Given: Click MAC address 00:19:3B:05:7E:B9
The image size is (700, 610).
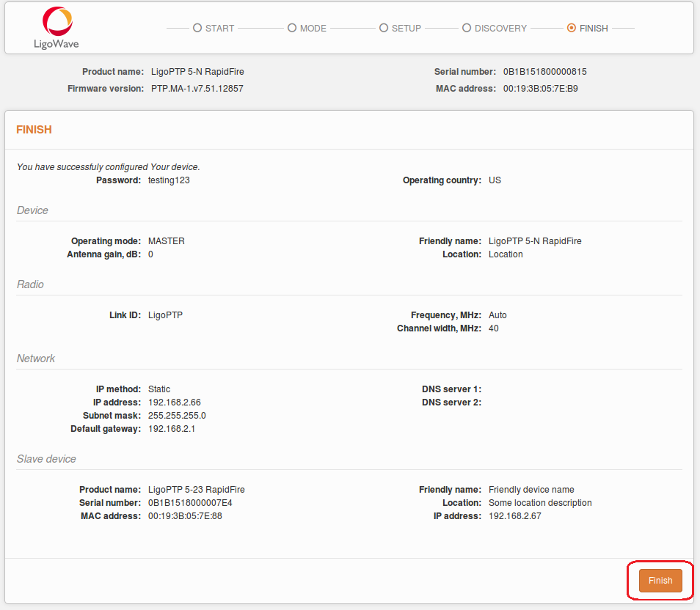Looking at the screenshot, I should [x=540, y=89].
